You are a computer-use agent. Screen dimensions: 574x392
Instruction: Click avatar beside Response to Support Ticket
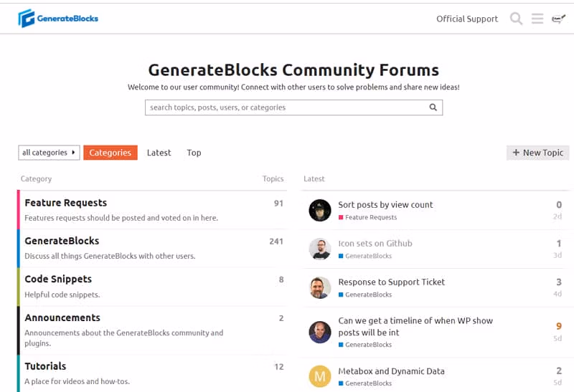click(320, 288)
